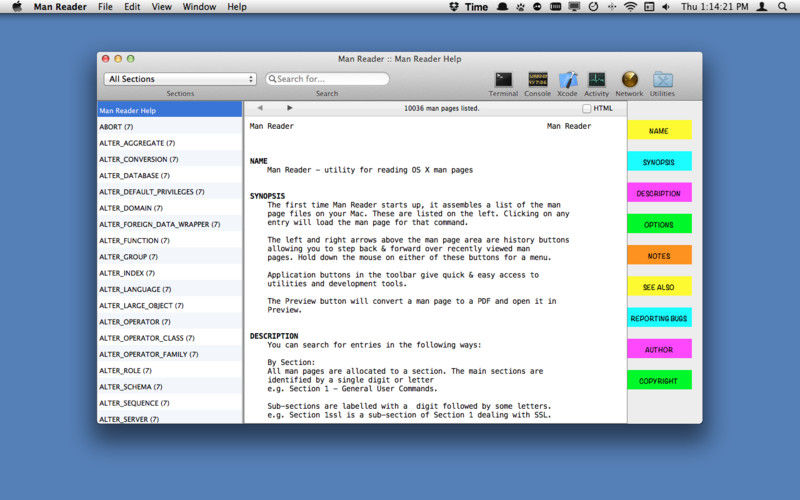800x500 pixels.
Task: Select ALTER_LARGE_OBJECT (7) entry
Action: coord(169,306)
